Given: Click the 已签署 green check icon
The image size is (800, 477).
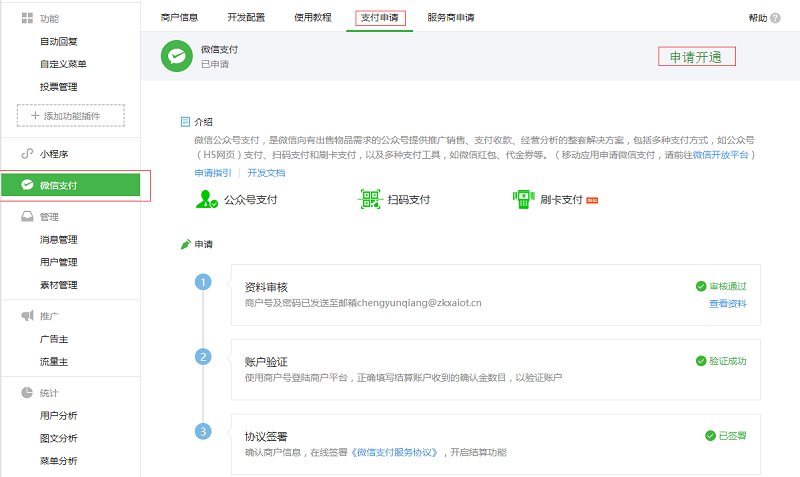Looking at the screenshot, I should (x=710, y=436).
